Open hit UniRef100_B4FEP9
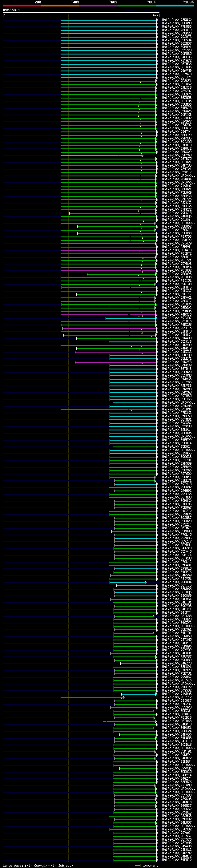This screenshot has height=868, width=197. coord(176,440)
